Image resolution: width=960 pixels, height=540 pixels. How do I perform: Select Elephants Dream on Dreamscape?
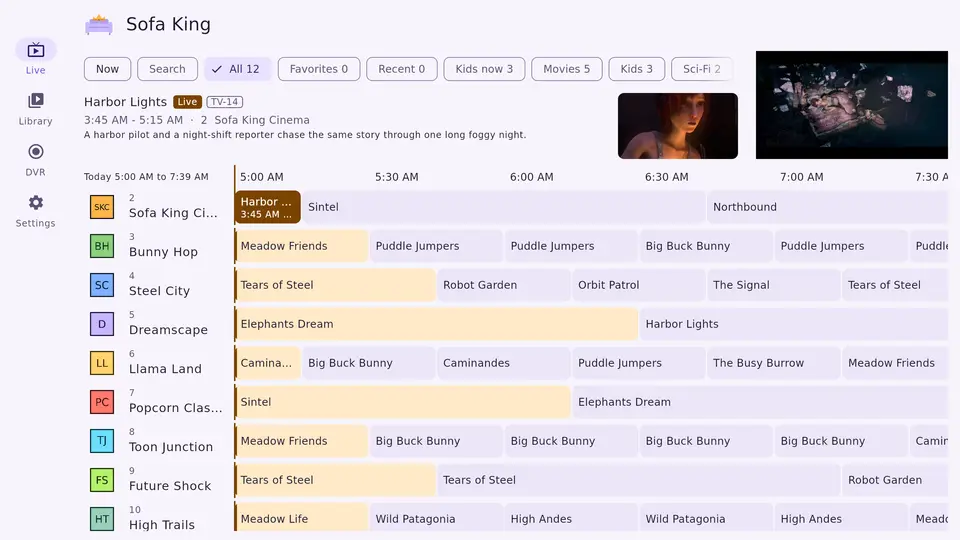[x=436, y=324]
